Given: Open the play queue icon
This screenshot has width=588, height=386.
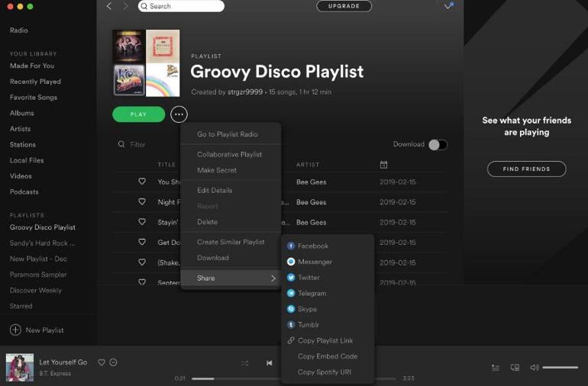Looking at the screenshot, I should (x=496, y=367).
